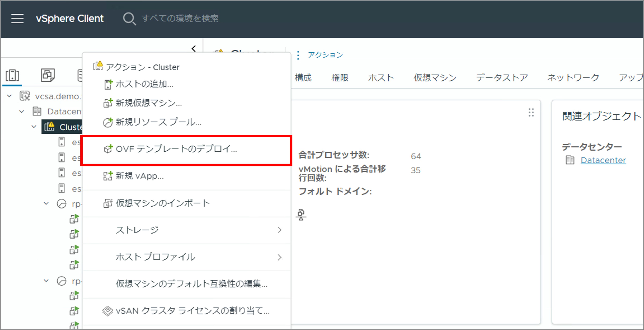Image resolution: width=644 pixels, height=330 pixels.
Task: Collapse the second rp resource pool
Action: [x=46, y=281]
